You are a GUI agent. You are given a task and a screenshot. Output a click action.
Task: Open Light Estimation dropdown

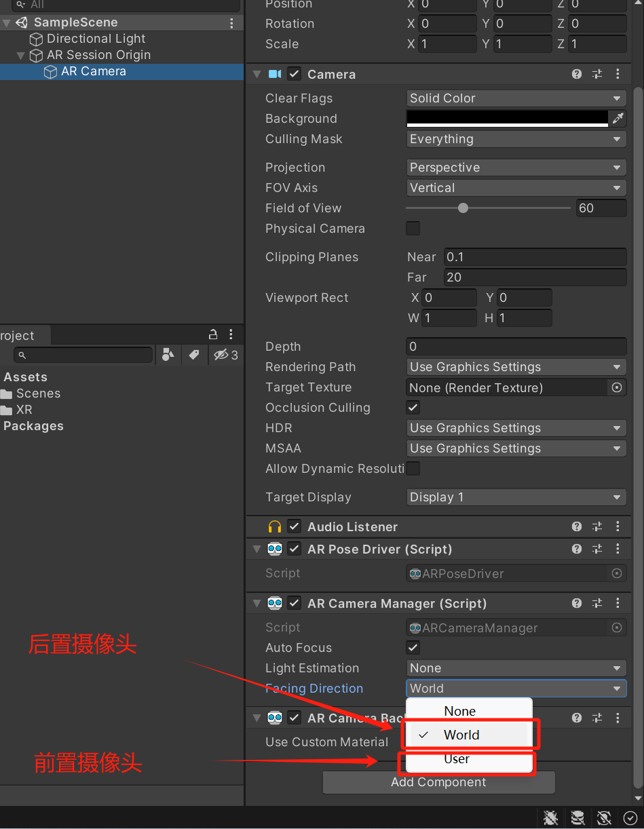pos(516,668)
